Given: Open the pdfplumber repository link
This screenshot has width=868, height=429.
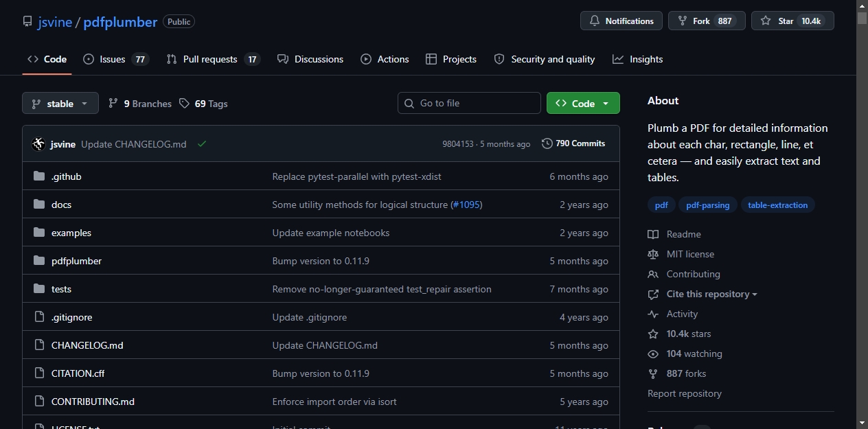Looking at the screenshot, I should (120, 22).
